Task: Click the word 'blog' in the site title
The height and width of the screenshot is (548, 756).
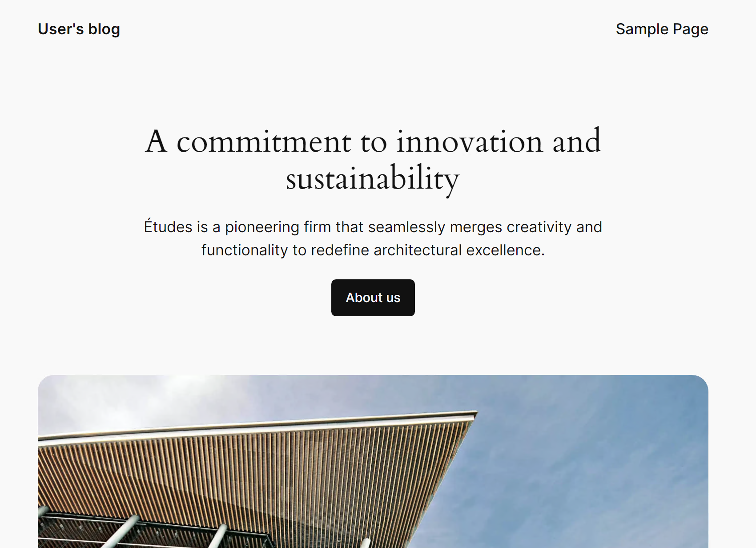Action: coord(104,29)
